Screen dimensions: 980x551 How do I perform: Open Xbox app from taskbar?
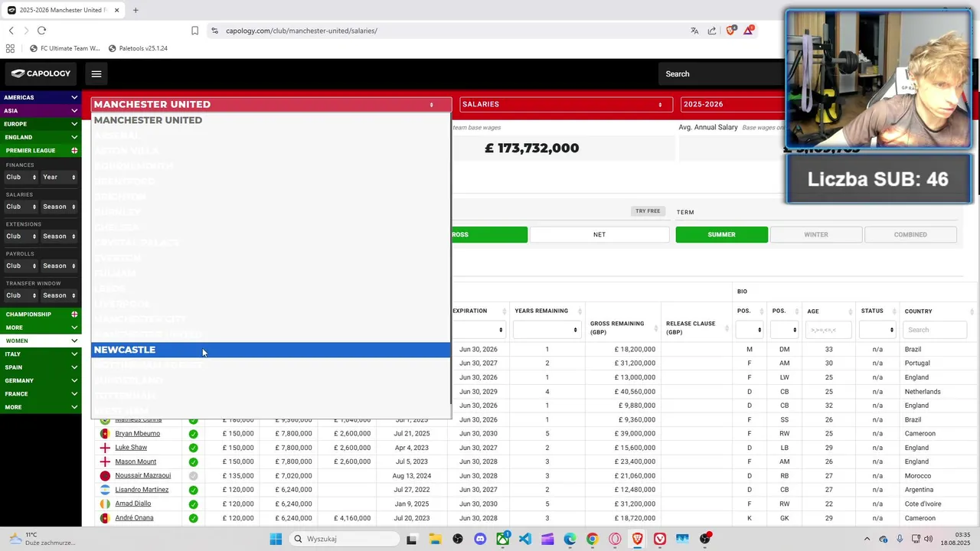[x=502, y=539]
